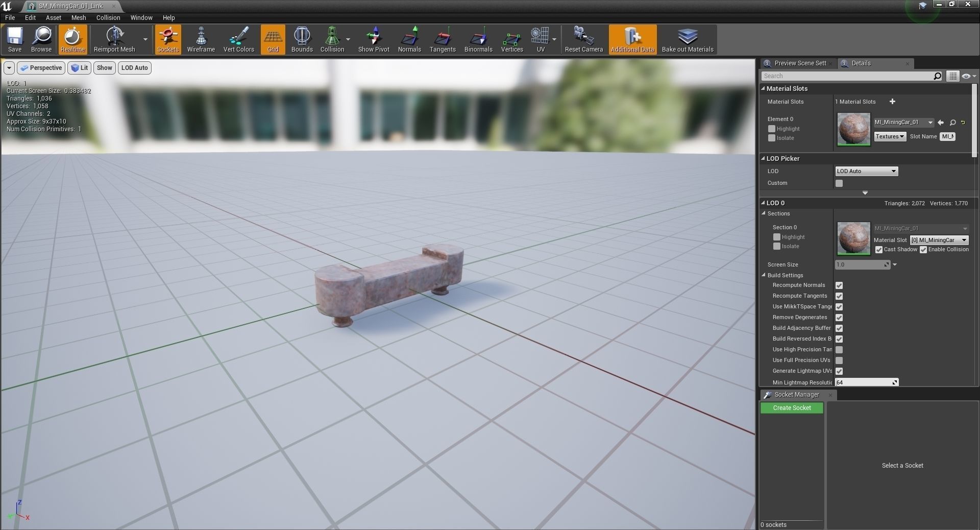Click Screen Size value field
The height and width of the screenshot is (530, 980).
[863, 264]
